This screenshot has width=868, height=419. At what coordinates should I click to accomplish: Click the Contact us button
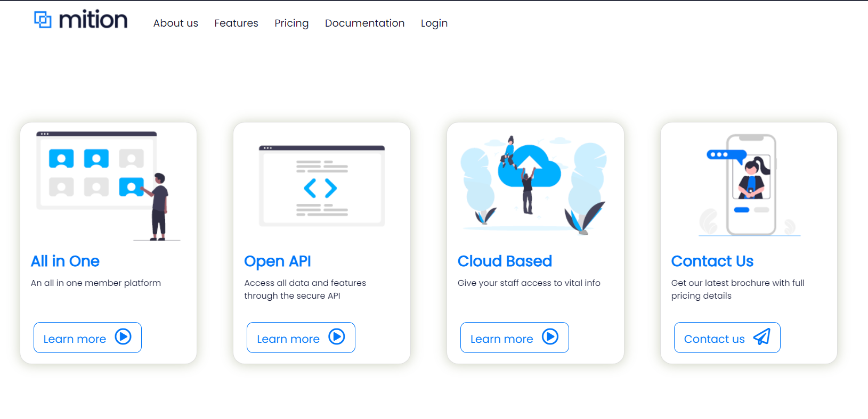coord(727,338)
